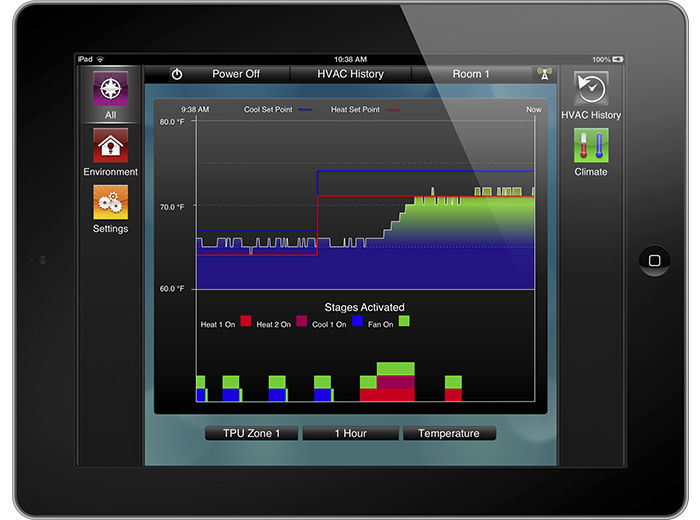Image resolution: width=700 pixels, height=520 pixels.
Task: Change the Temperature graph type
Action: [x=449, y=433]
